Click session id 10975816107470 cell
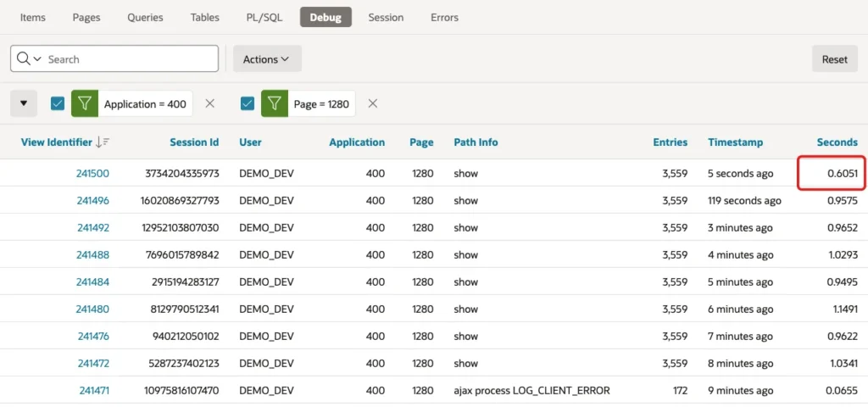 181,390
